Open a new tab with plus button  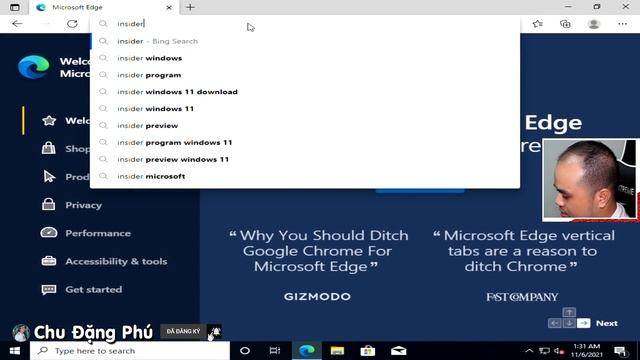click(190, 7)
